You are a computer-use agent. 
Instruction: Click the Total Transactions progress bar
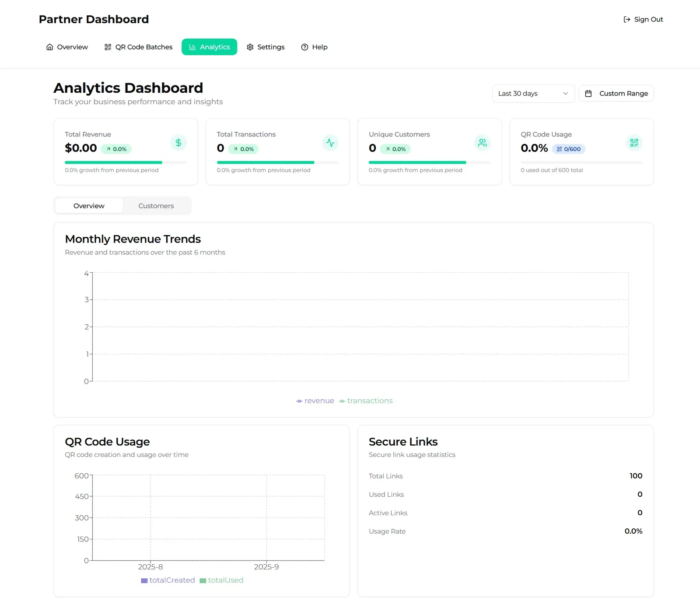(x=277, y=162)
